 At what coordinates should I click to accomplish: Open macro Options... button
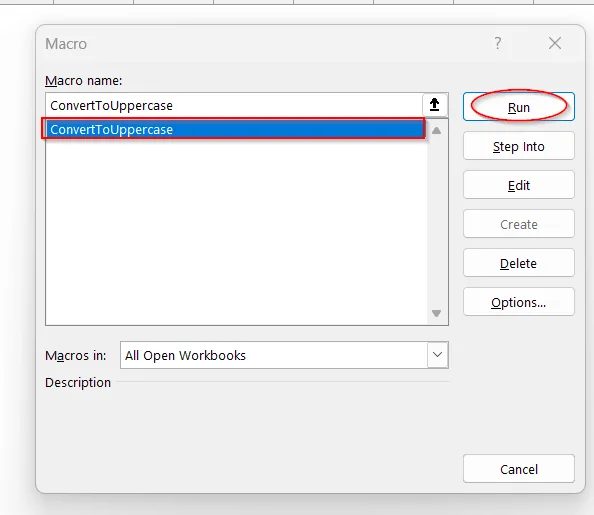pos(519,302)
